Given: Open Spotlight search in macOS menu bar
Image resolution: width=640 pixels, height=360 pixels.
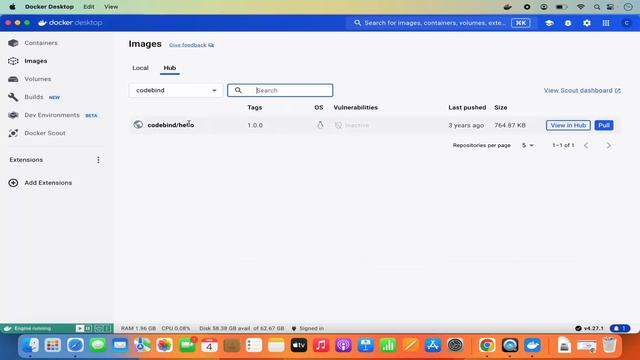Looking at the screenshot, I should point(597,7).
